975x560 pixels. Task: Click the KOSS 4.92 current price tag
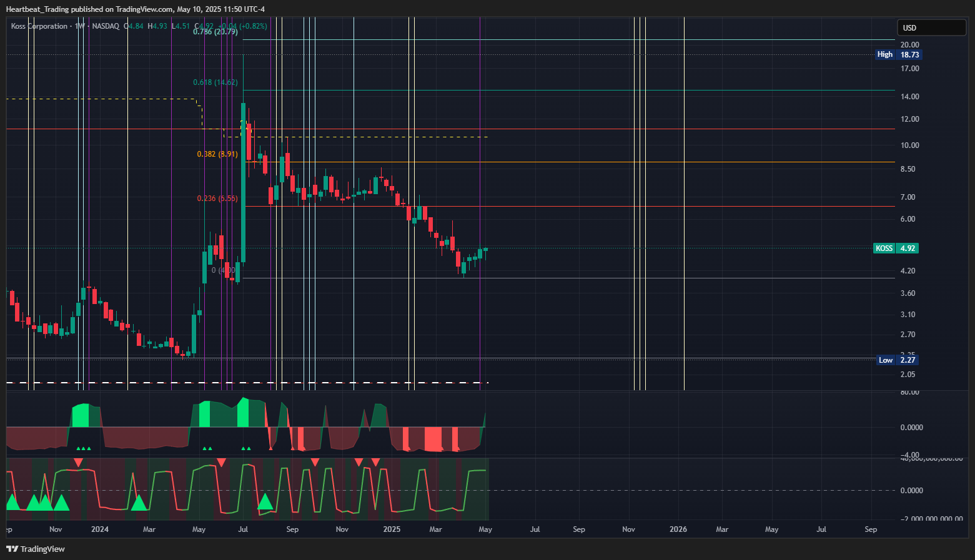click(x=896, y=248)
